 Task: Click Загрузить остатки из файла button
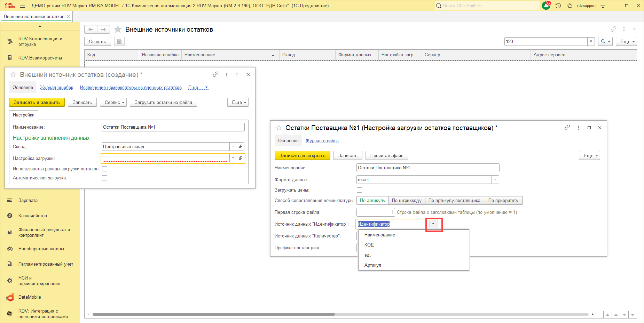[x=163, y=103]
